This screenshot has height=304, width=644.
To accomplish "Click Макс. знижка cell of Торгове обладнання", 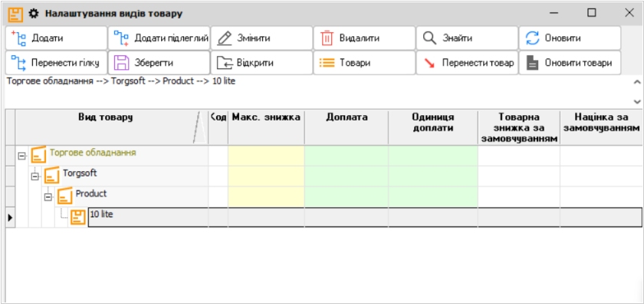I will (x=266, y=156).
